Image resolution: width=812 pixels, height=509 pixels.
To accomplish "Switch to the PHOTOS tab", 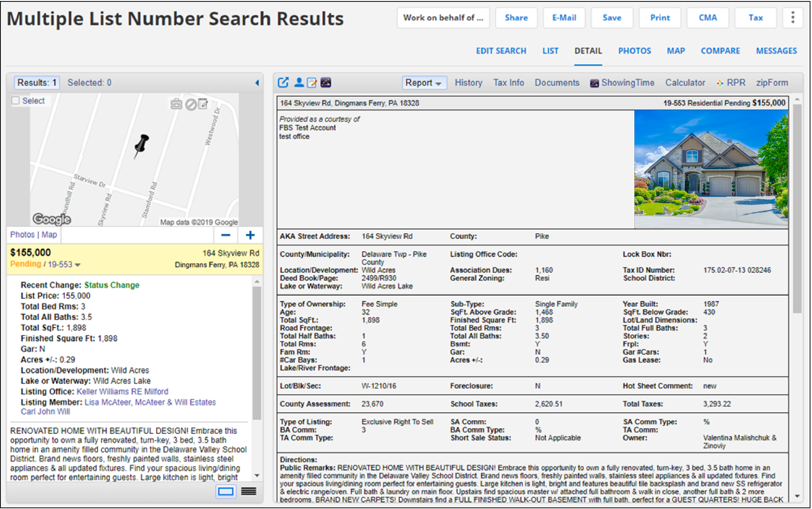I will point(634,51).
